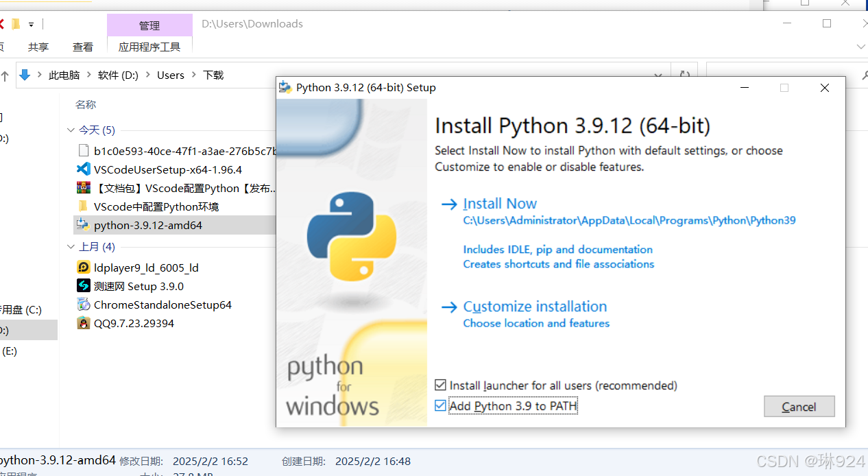The height and width of the screenshot is (476, 868).
Task: Click the up arrow navigation icon
Action: 7,75
